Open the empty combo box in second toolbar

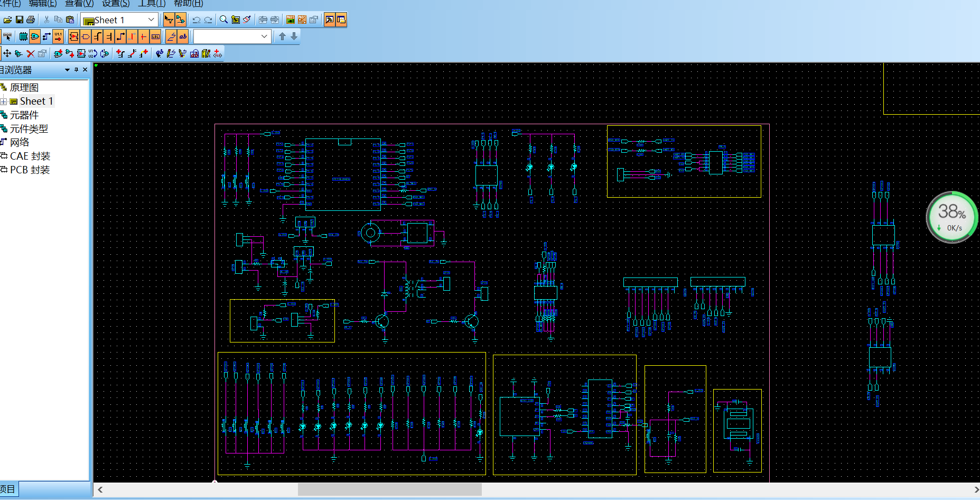tap(264, 36)
